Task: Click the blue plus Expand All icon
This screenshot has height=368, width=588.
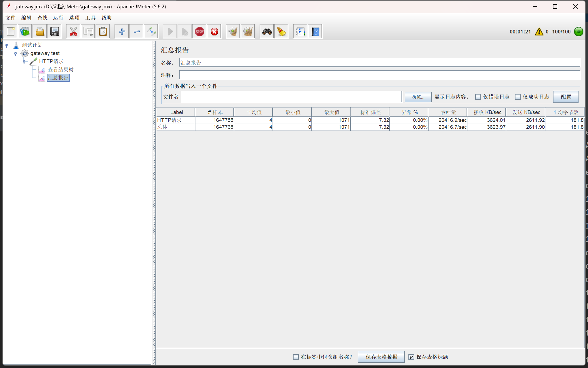Action: coord(122,31)
